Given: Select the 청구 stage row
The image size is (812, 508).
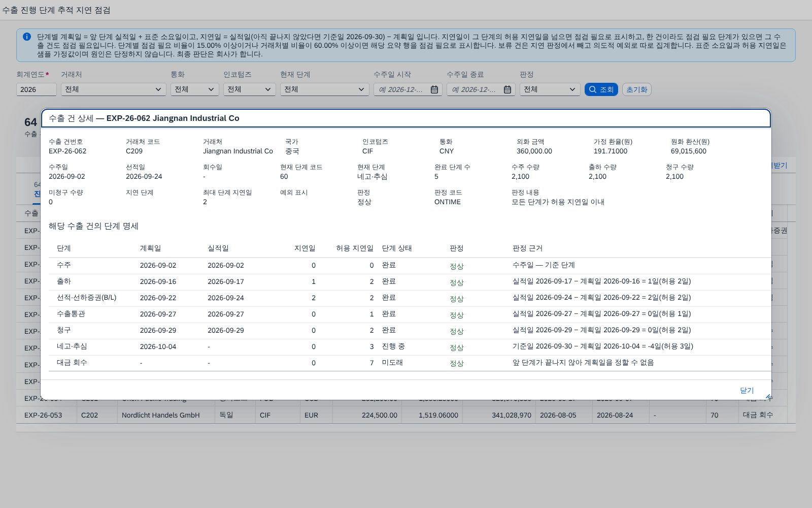Looking at the screenshot, I should pyautogui.click(x=410, y=331).
